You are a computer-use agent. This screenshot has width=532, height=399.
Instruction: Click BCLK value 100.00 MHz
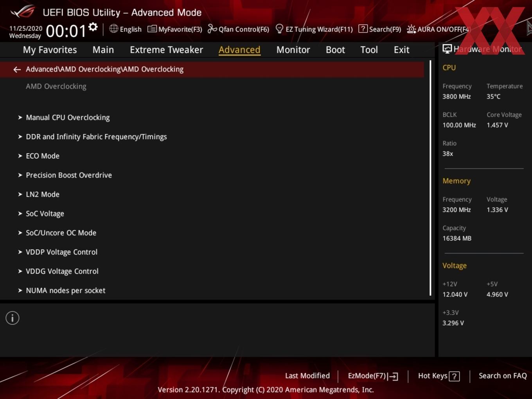[459, 125]
